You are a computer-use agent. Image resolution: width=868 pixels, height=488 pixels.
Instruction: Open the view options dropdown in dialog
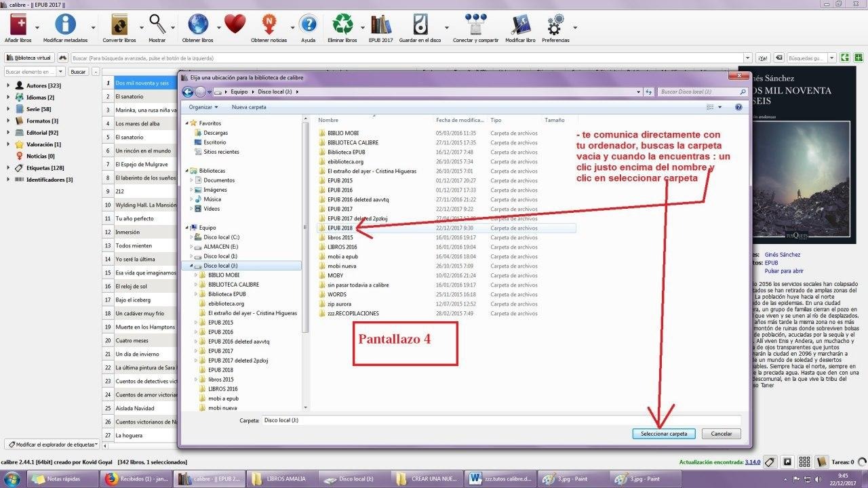click(720, 107)
